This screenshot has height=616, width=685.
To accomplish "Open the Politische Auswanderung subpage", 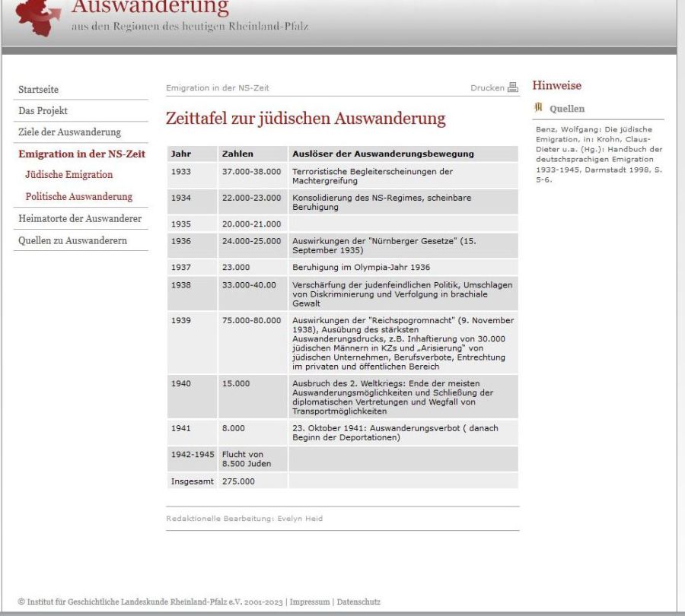I will (x=78, y=197).
